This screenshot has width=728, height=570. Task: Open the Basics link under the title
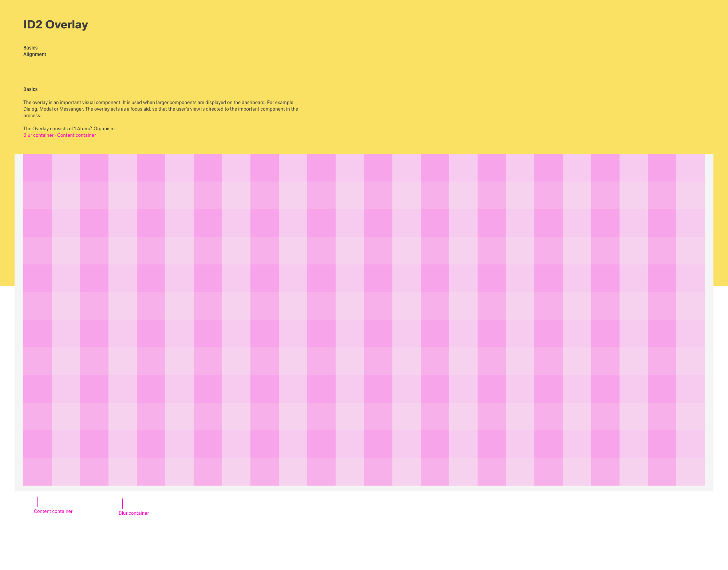(30, 48)
